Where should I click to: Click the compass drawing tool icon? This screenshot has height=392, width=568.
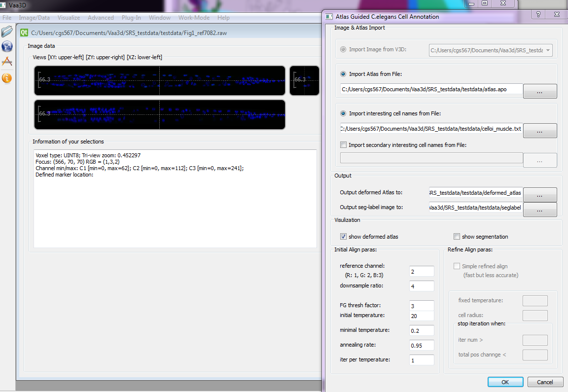point(7,62)
